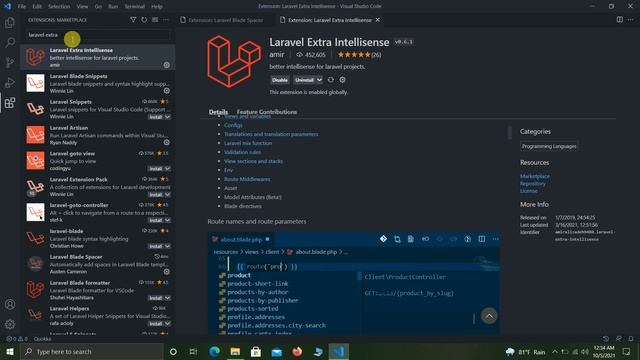Open gear menu for Laravel Blade Spacer
Viewport: 640px width, 360px height.
pyautogui.click(x=167, y=271)
